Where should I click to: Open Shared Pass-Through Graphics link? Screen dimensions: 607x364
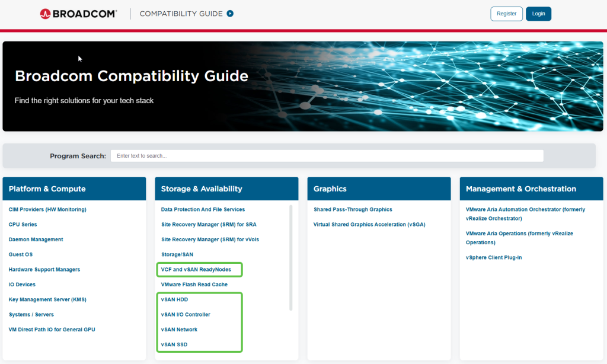353,209
